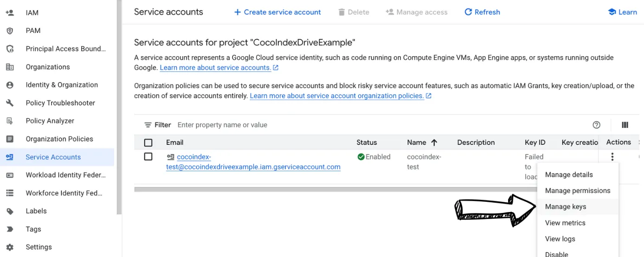Check the cocoindex-test service account row checkbox
Viewport: 644px width, 257px height.
(148, 157)
